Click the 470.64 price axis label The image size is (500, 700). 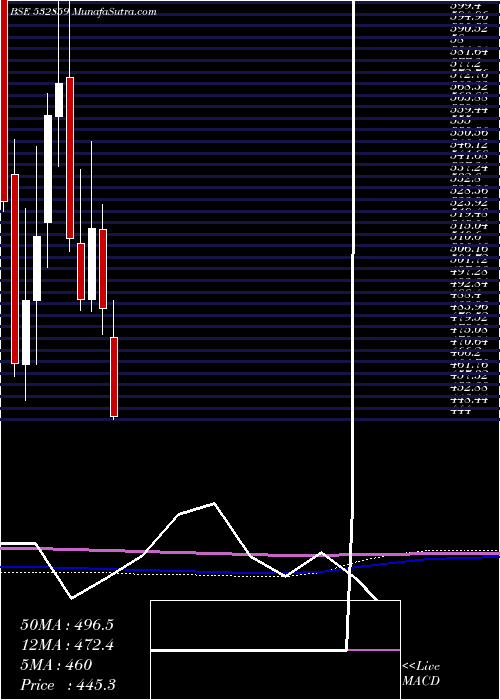tap(470, 342)
